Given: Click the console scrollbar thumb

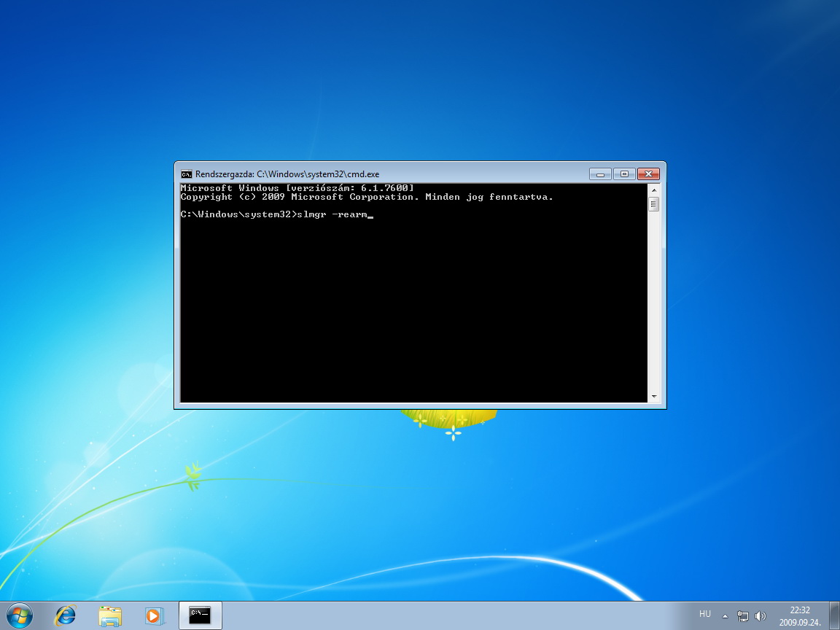Looking at the screenshot, I should 654,204.
